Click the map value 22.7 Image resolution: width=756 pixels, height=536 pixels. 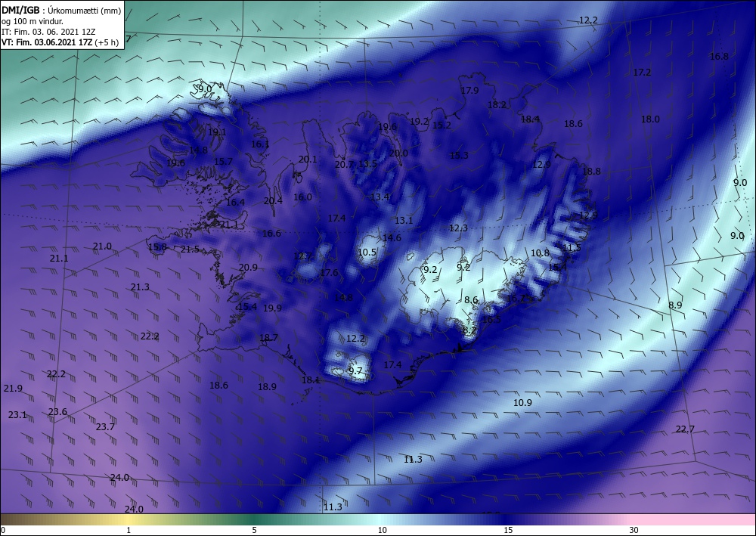(x=685, y=429)
